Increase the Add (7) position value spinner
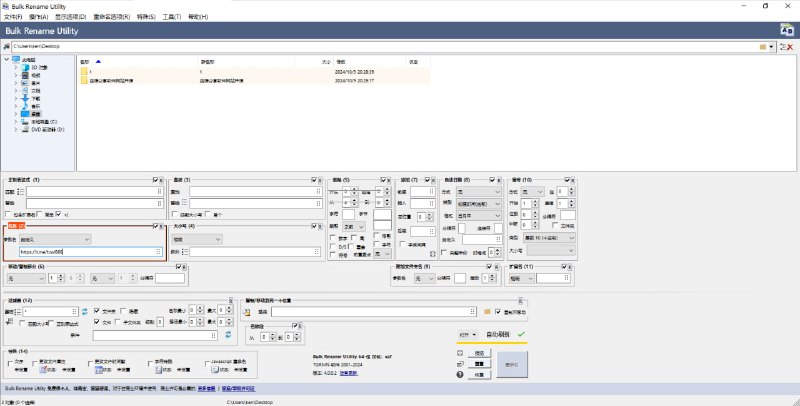Screen dimensions: 800x406 (428, 215)
